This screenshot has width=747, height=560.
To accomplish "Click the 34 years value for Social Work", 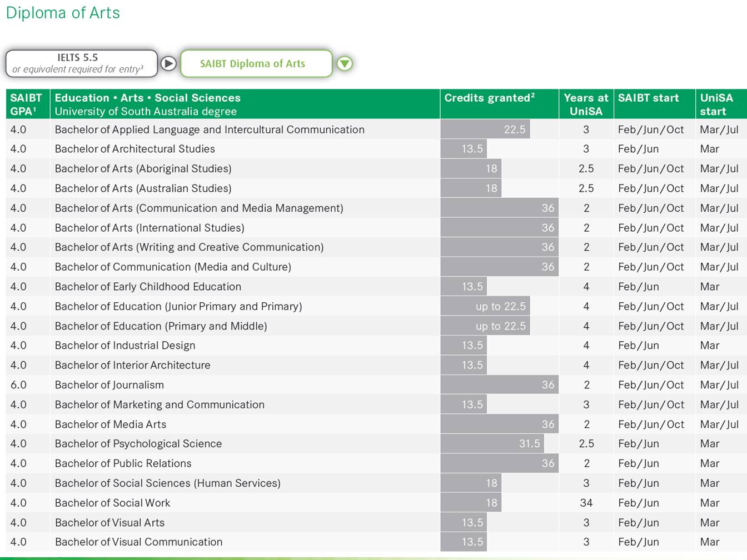I will [586, 503].
